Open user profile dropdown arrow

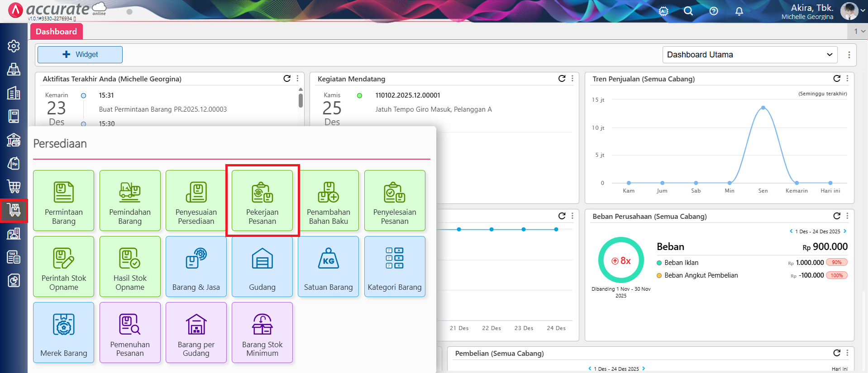863,11
